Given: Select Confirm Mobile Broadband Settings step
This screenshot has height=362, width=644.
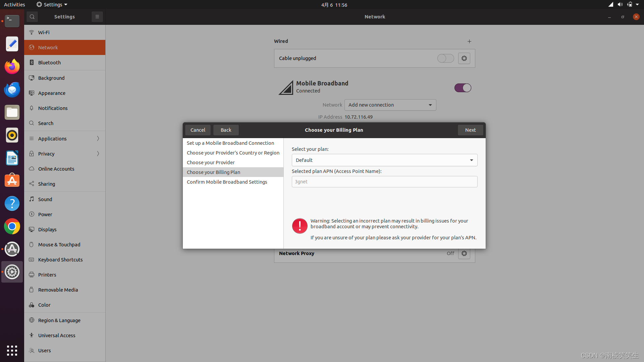Looking at the screenshot, I should (x=227, y=182).
